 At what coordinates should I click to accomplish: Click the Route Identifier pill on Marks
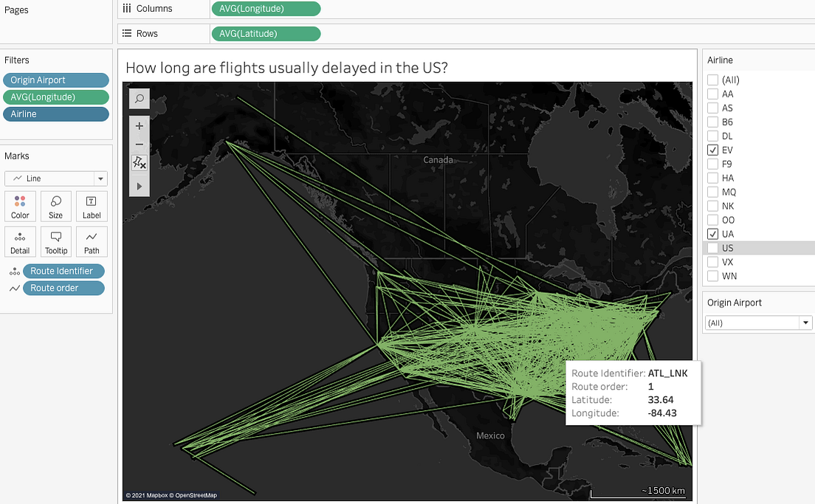coord(63,271)
